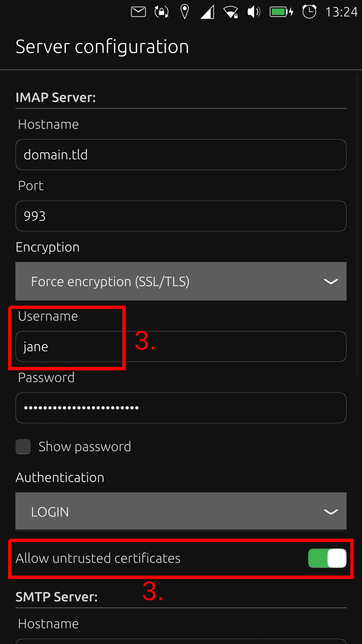Viewport: 362px width, 644px height.
Task: Click the chevron arrow on Encryption selector
Action: pyautogui.click(x=331, y=281)
